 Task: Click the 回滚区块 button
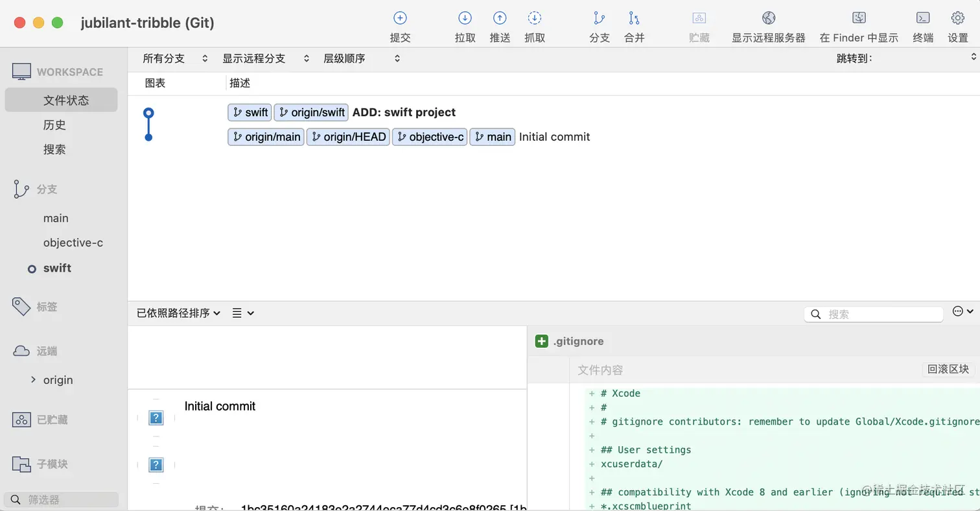948,369
